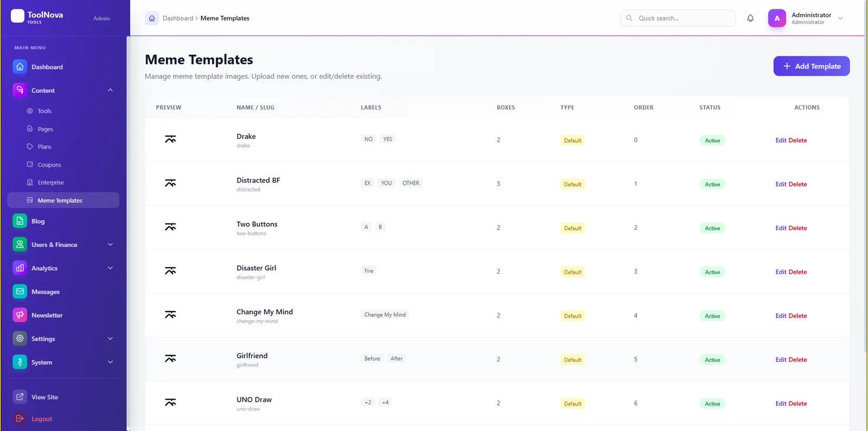Viewport: 868px width, 431px height.
Task: Click the View Site external link icon
Action: point(20,397)
